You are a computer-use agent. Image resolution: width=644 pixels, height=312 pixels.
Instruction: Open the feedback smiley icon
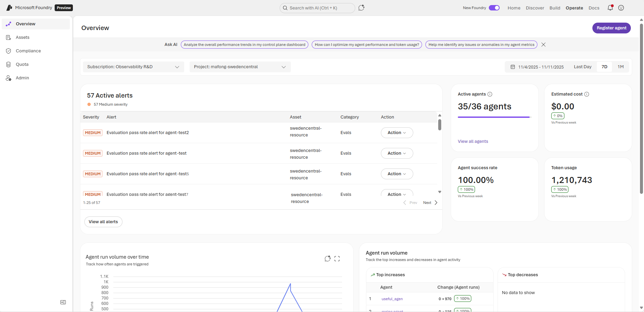click(x=621, y=8)
